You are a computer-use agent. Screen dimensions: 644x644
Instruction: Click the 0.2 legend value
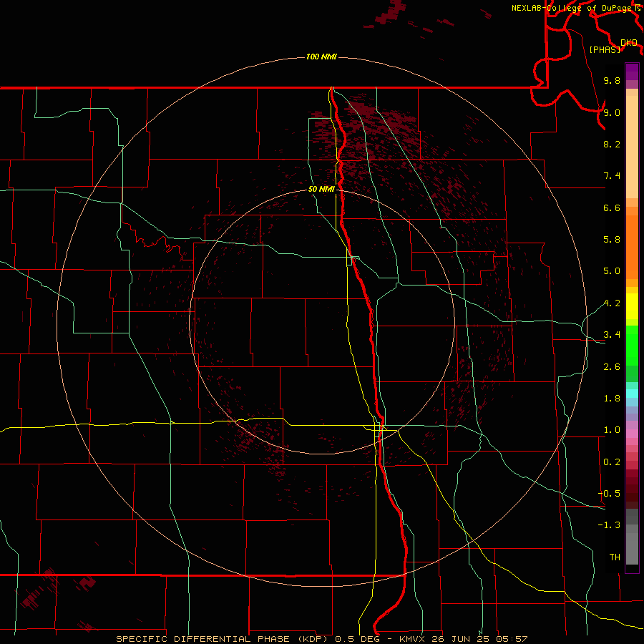[x=612, y=462]
